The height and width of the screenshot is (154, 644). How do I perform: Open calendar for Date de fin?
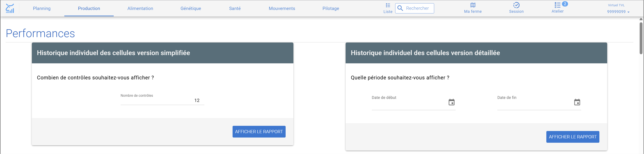(577, 102)
